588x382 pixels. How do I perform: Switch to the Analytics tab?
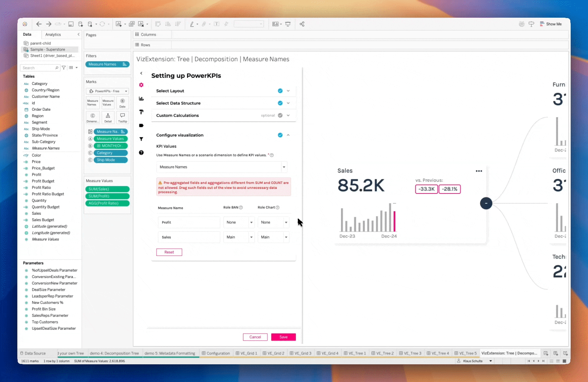pyautogui.click(x=53, y=35)
